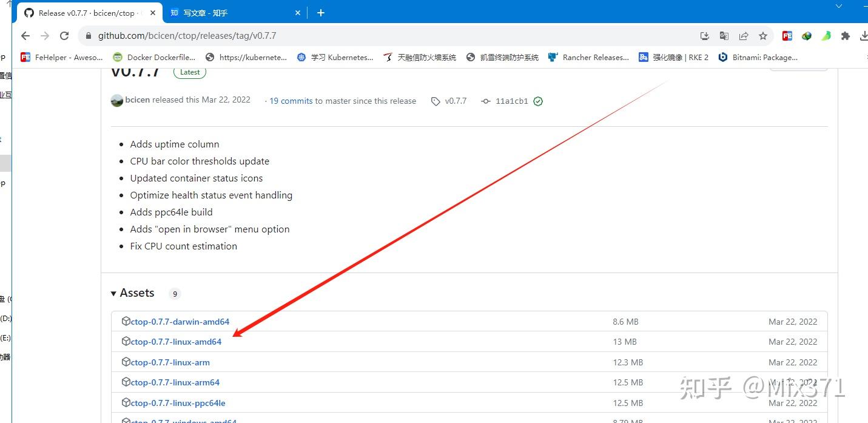
Task: Click package icon beside ctop-0.7.7-linux-amd64
Action: pos(126,341)
